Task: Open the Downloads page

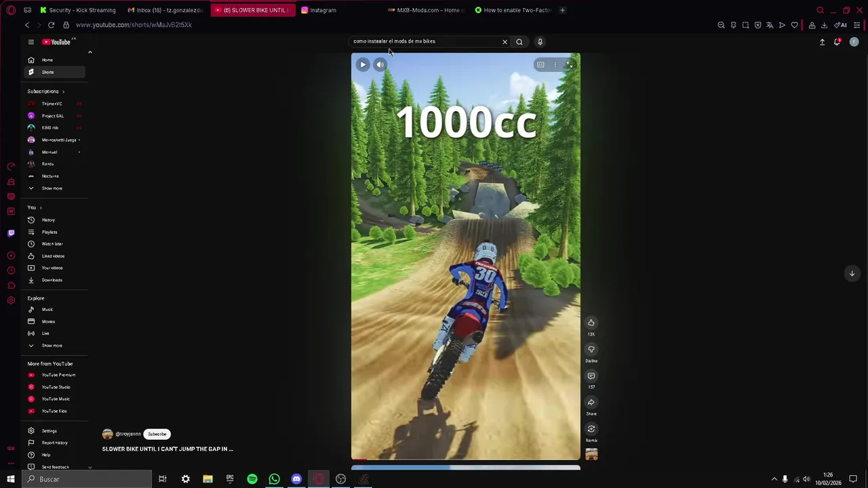Action: pyautogui.click(x=52, y=280)
